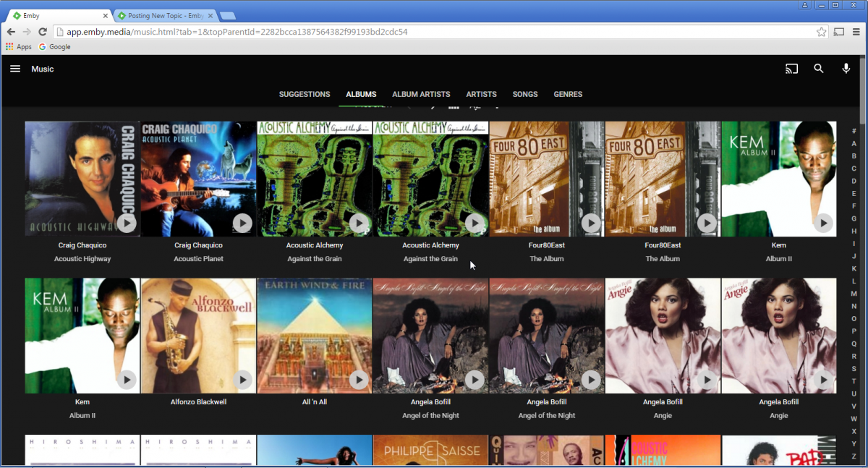The width and height of the screenshot is (868, 468).
Task: Jump to letter P in alphabet picker
Action: coord(854,331)
